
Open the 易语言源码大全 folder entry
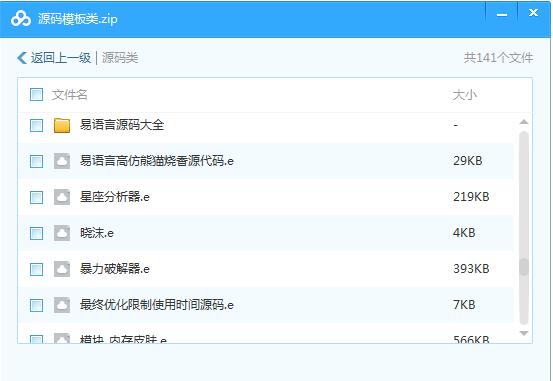point(122,125)
